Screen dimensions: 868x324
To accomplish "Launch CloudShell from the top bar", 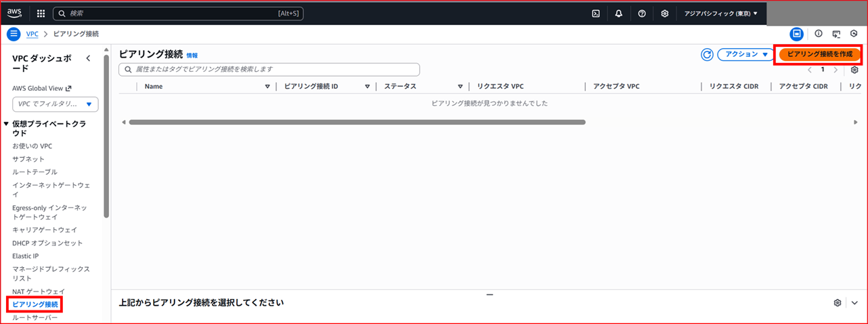I will [x=596, y=13].
